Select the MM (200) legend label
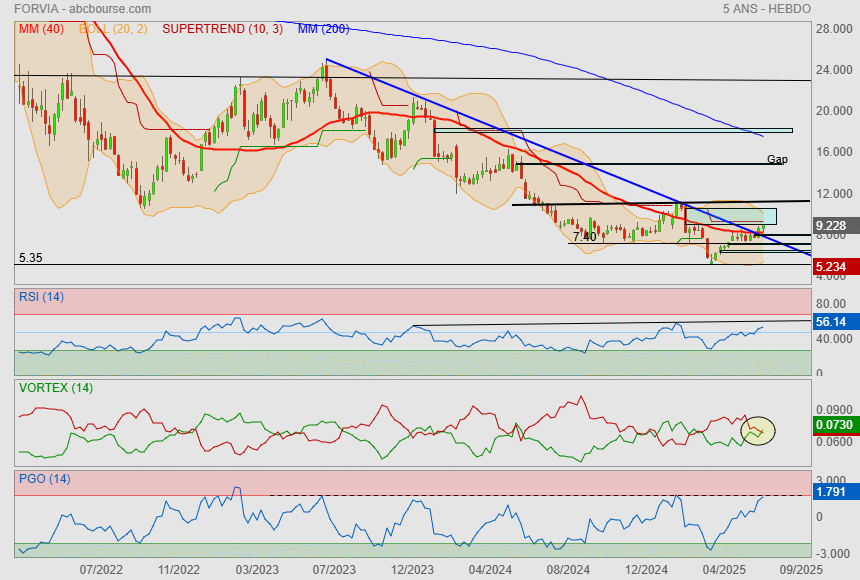Screen dimensions: 860x580 [324, 29]
